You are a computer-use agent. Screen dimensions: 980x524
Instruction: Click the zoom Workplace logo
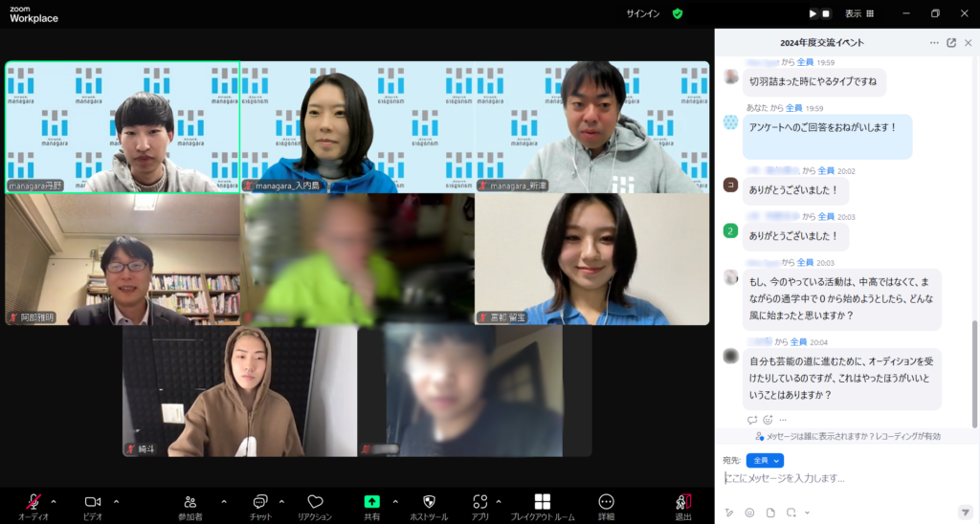33,14
